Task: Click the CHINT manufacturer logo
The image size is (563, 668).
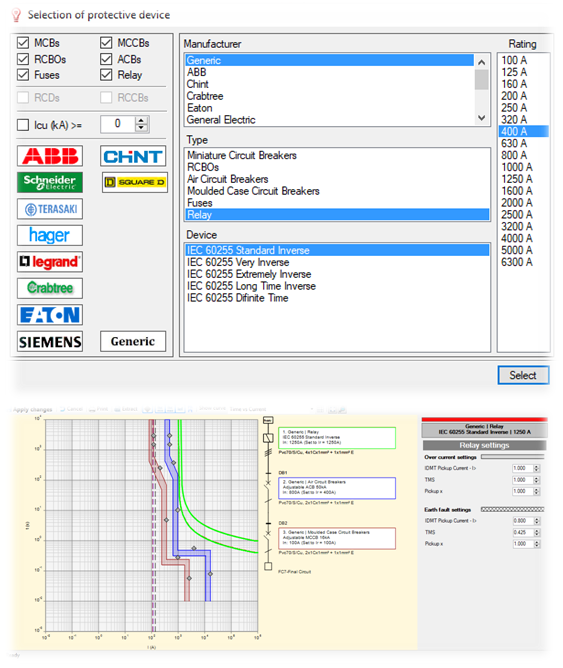Action: (133, 156)
